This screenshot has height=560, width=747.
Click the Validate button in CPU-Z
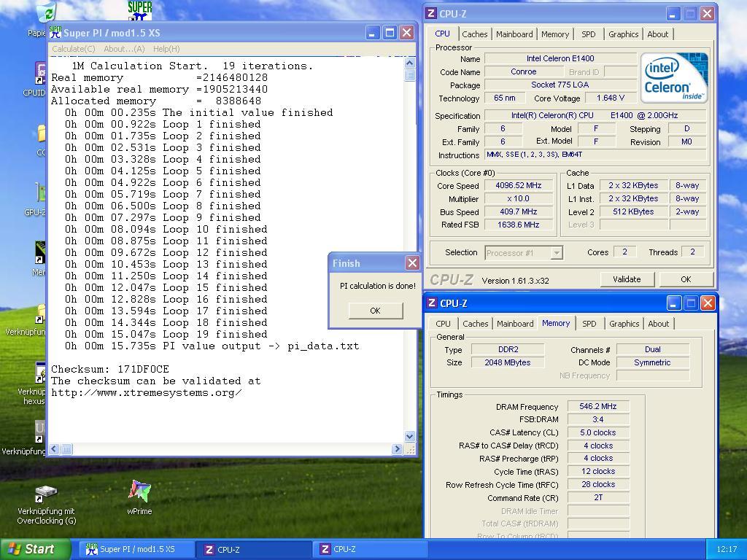(627, 279)
